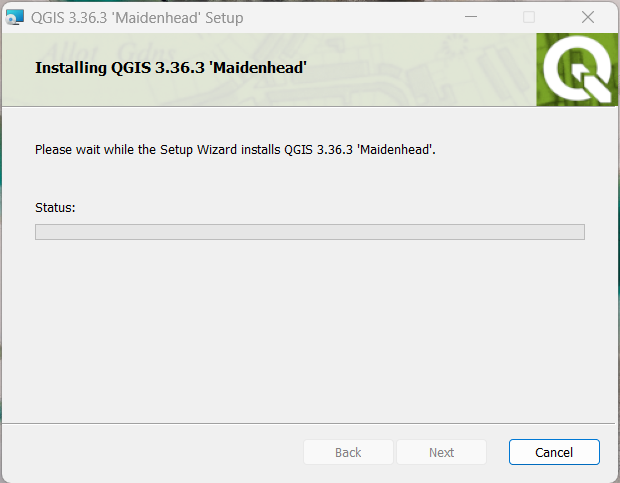Click the window title text "QGIS 3.36.3 'Maidenhead' Setup"

[137, 18]
